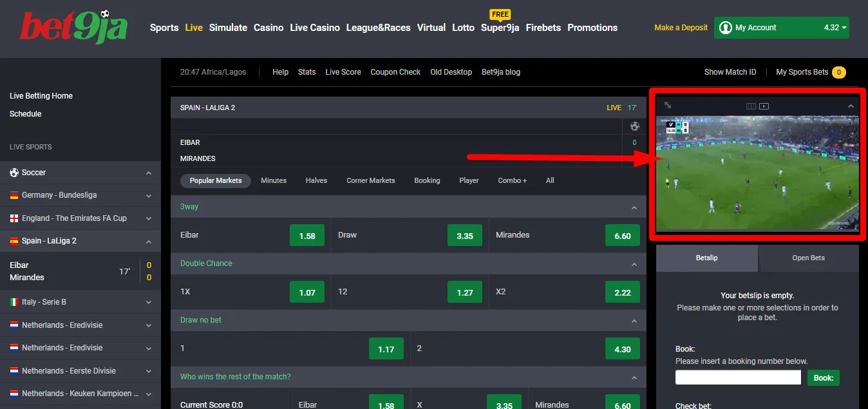
Task: Click the Italy flag next to Serie B
Action: pos(14,301)
